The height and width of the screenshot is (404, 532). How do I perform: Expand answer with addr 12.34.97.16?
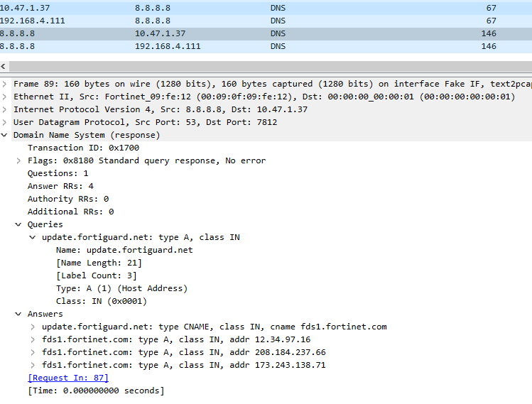33,339
